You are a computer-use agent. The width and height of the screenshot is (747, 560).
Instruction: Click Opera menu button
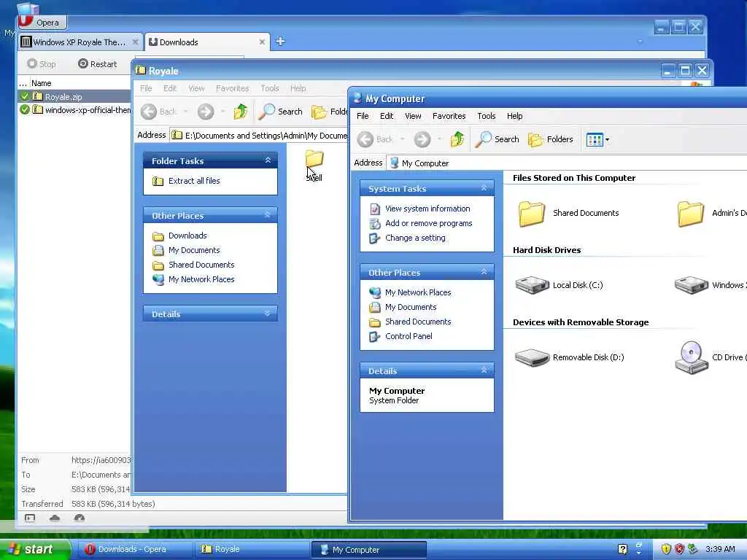click(x=42, y=22)
